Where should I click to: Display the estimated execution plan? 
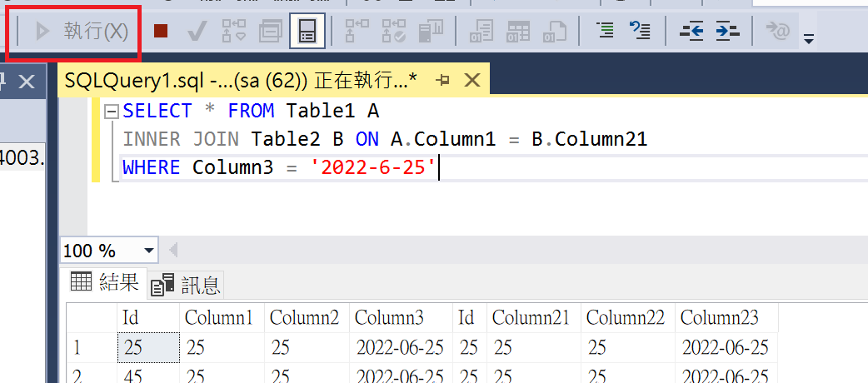[233, 32]
